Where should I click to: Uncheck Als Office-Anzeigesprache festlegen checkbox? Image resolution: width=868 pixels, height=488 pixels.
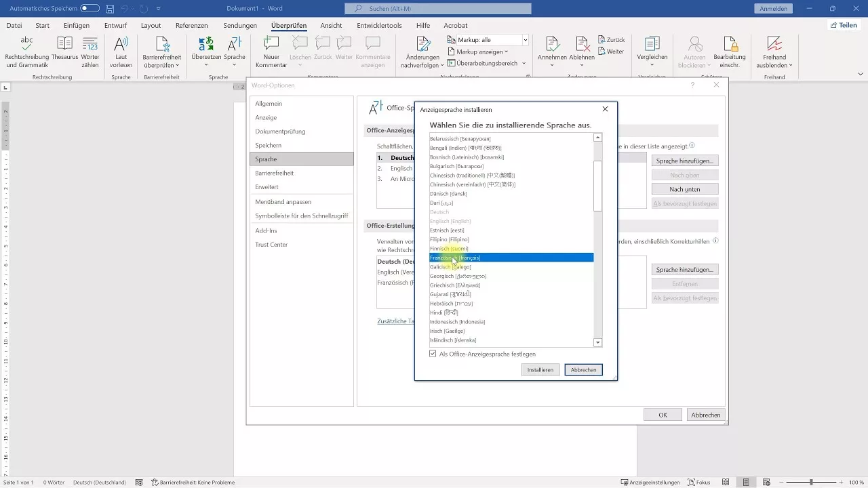tap(433, 354)
